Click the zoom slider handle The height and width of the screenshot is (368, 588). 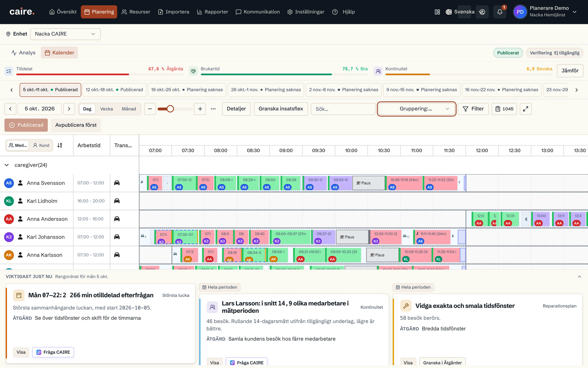click(170, 109)
